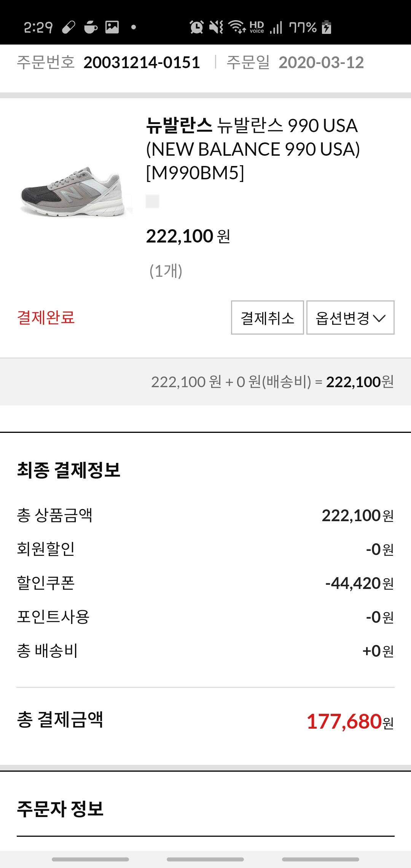Tap the pill-shaped notification icon
Screen dimensions: 411x868
[x=69, y=27]
